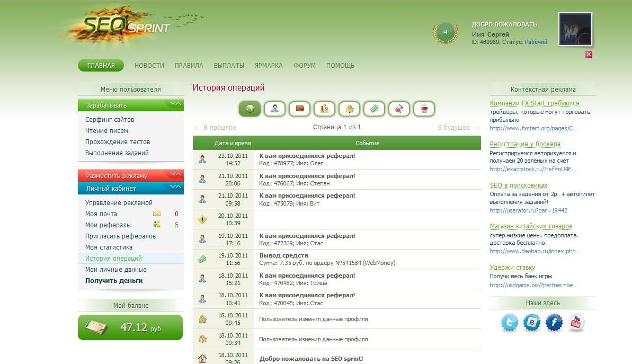
Task: Open Выполнение заданий in the sidebar
Action: point(117,153)
